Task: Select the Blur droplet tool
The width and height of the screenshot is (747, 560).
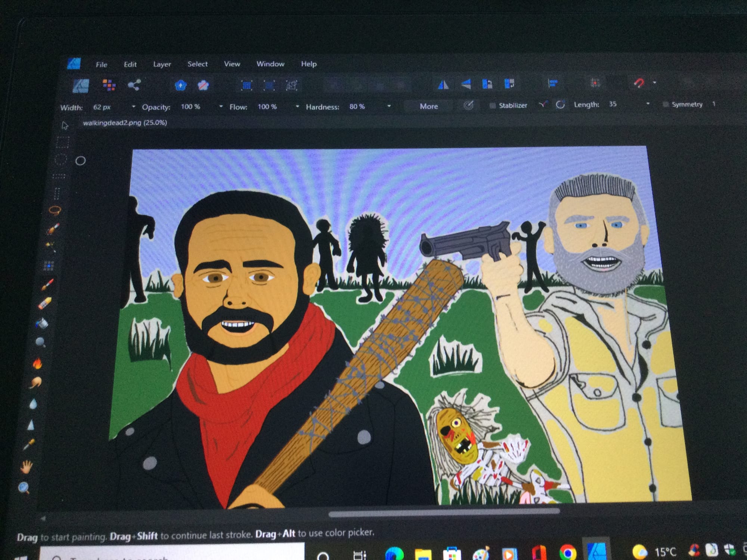Action: pos(33,404)
